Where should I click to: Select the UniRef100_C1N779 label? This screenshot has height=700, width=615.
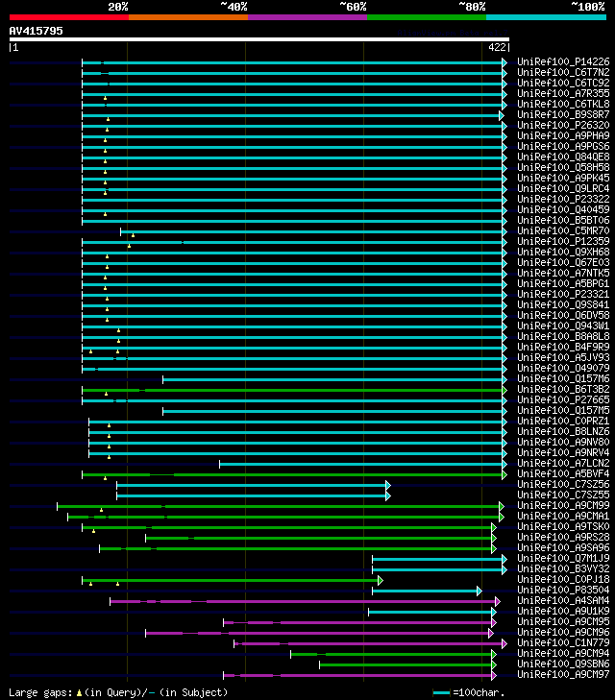click(x=563, y=642)
